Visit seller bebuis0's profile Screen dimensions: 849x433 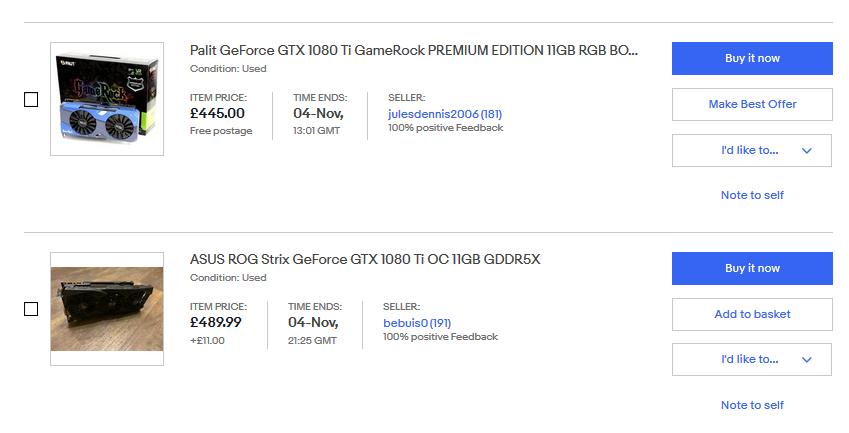(406, 323)
